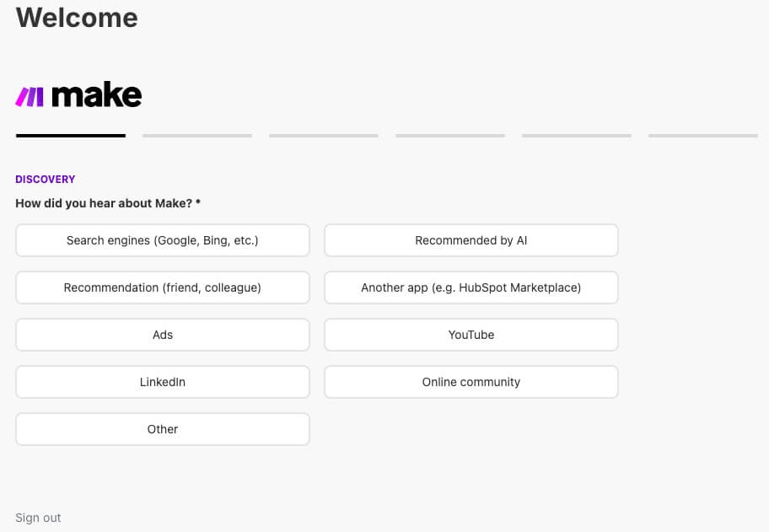Open the fourth progress step segment
The image size is (769, 532).
point(450,135)
